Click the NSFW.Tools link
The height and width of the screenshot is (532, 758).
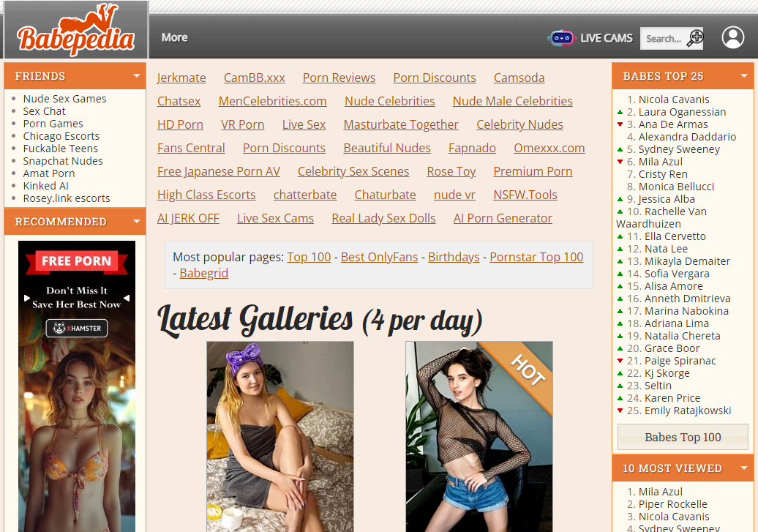point(525,195)
